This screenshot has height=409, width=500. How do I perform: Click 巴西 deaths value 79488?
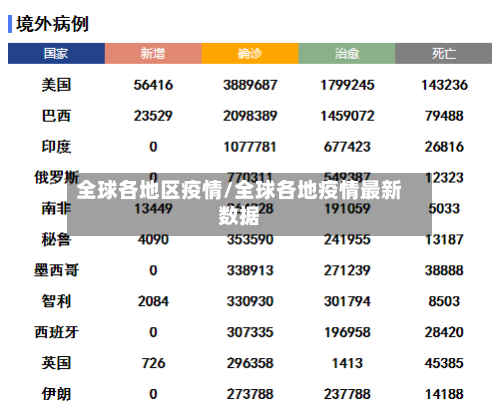tap(444, 116)
